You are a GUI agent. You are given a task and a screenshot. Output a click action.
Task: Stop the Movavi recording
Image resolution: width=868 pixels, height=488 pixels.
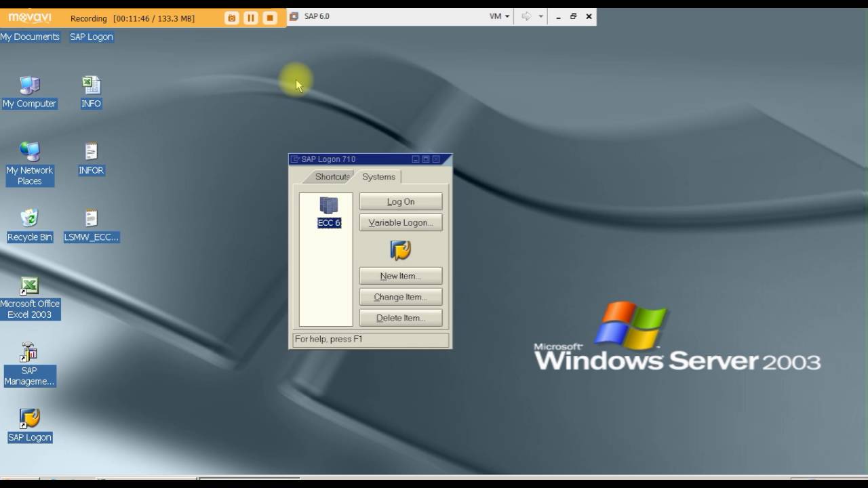point(270,18)
